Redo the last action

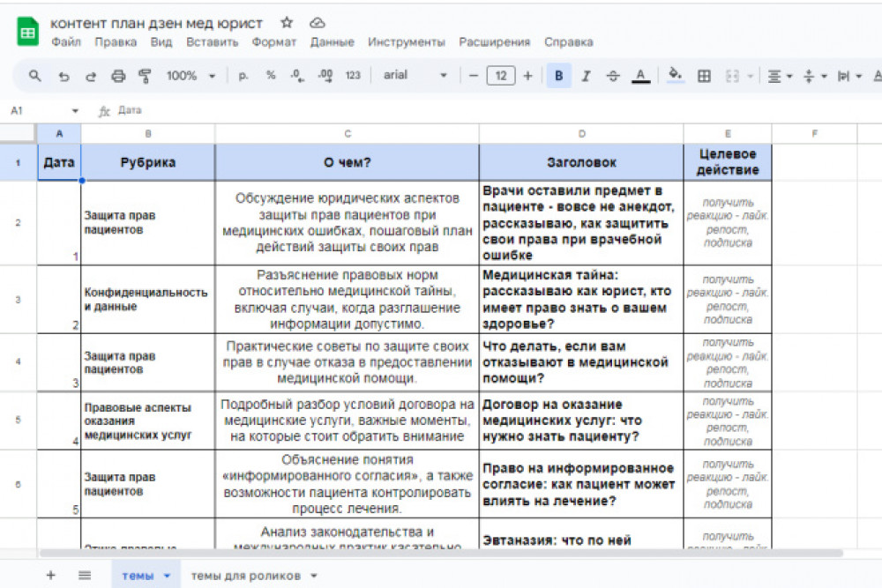point(91,76)
